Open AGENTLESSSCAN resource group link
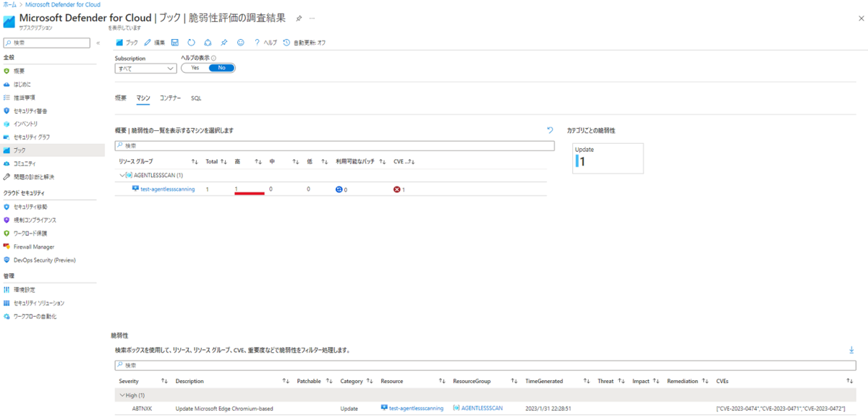The width and height of the screenshot is (868, 420). pos(482,408)
